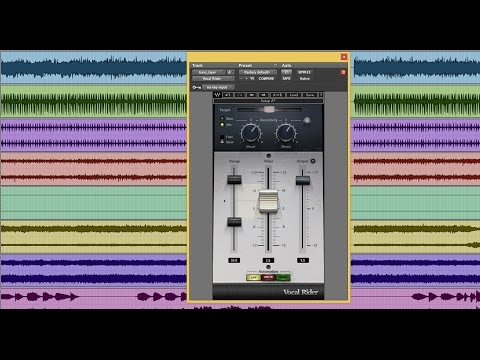Select the dark red waveform clip on salmon track
Viewport: 480px width, 360px height.
click(93, 169)
